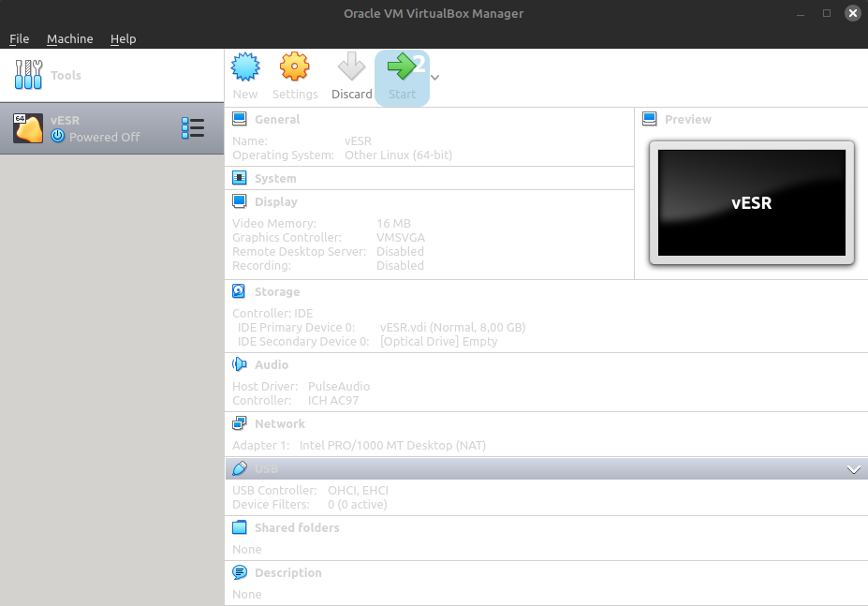Click the Intel PRO/1000 MT Desktop adapter text
868x606 pixels.
click(392, 445)
